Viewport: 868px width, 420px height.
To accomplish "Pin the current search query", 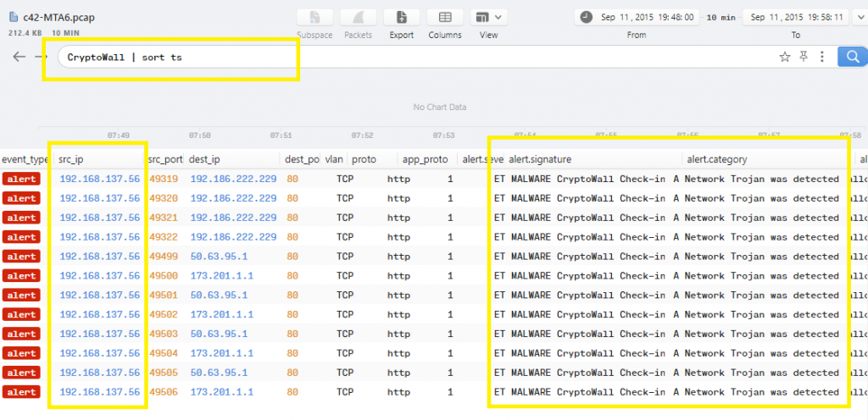I will (x=804, y=57).
